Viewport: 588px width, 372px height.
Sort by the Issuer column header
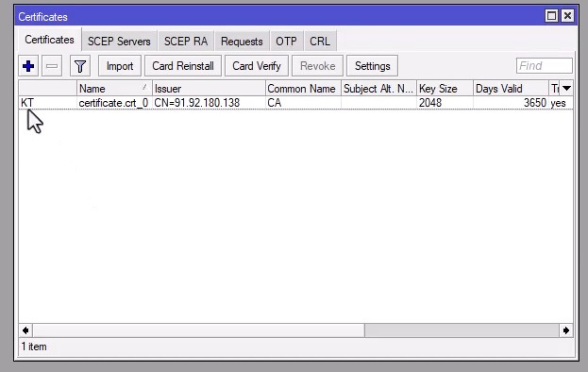(209, 89)
